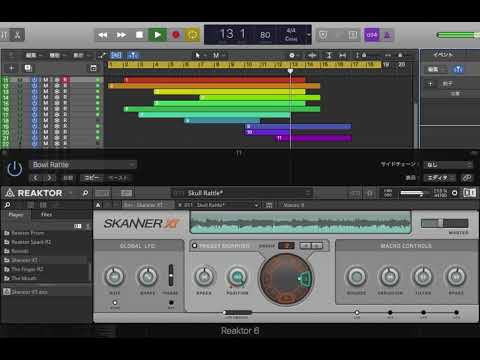Adjust the green master volume slider
The image size is (480, 360).
(458, 35)
